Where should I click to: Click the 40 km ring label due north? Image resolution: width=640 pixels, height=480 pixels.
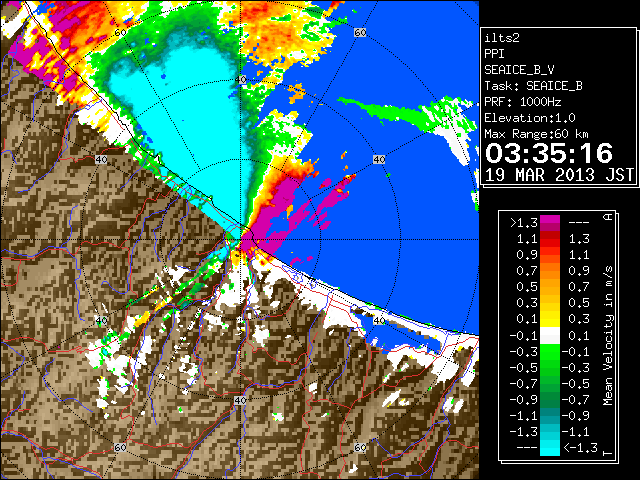[x=240, y=80]
